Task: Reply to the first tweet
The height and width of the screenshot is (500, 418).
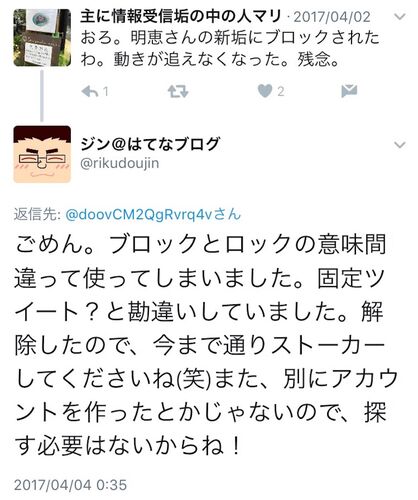Action: coord(90,91)
